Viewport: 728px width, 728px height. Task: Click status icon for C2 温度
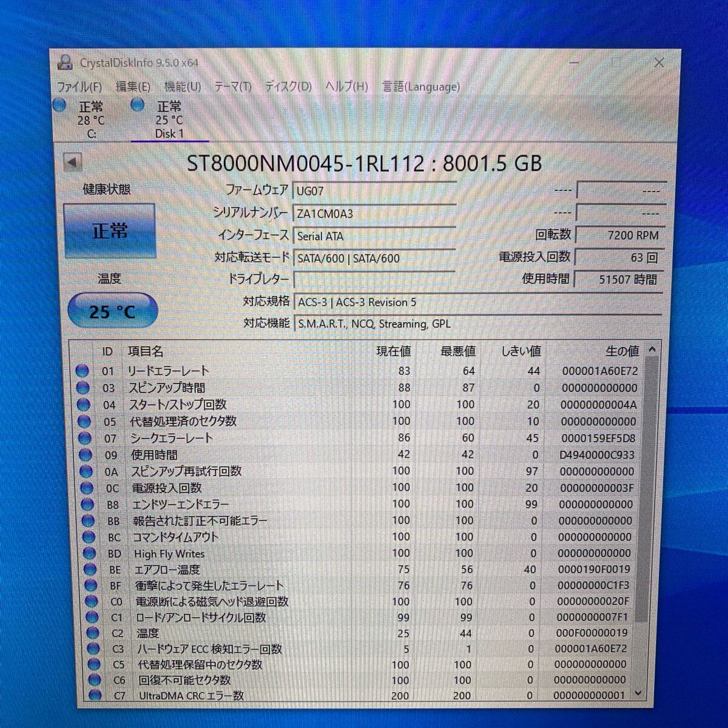pos(92,633)
